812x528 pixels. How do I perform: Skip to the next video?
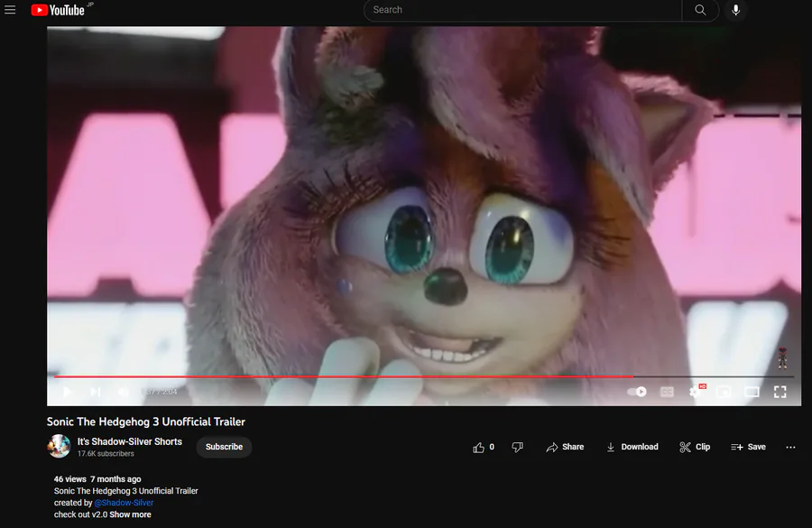pos(96,392)
